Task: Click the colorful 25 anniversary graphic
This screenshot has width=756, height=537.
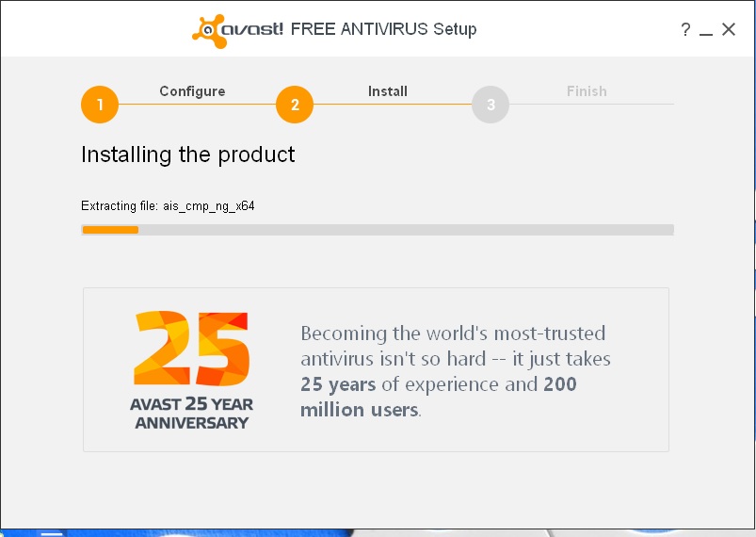Action: coord(191,348)
